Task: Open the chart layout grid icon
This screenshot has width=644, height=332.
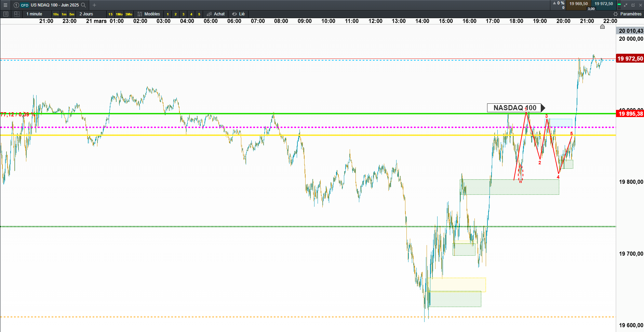Action: click(x=17, y=14)
